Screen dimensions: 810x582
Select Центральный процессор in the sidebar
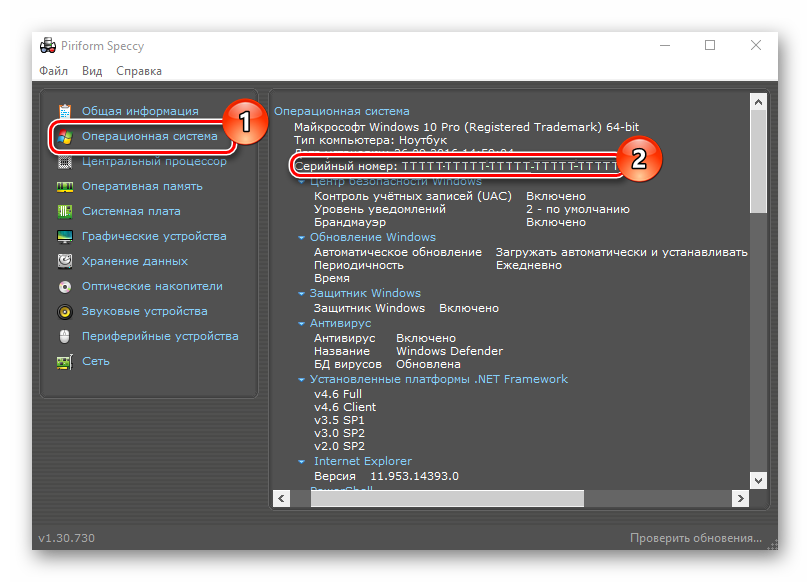[x=154, y=161]
